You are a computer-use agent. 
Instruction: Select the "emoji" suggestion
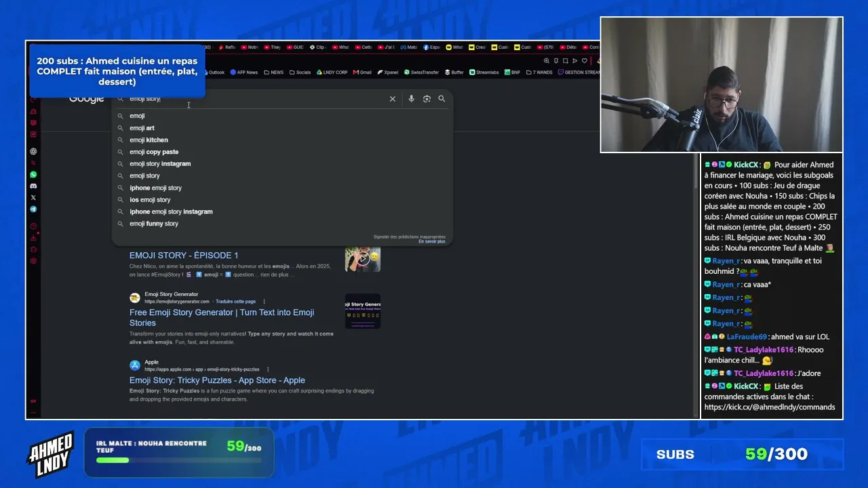point(281,116)
